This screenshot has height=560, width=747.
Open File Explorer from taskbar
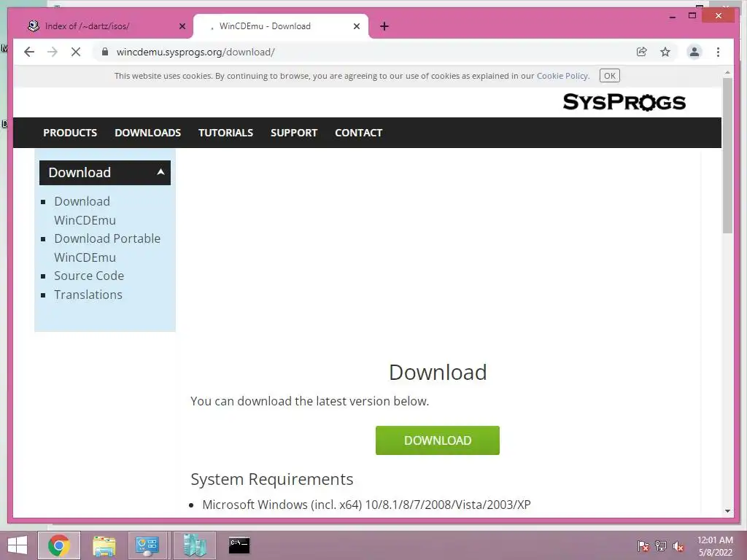tap(104, 545)
